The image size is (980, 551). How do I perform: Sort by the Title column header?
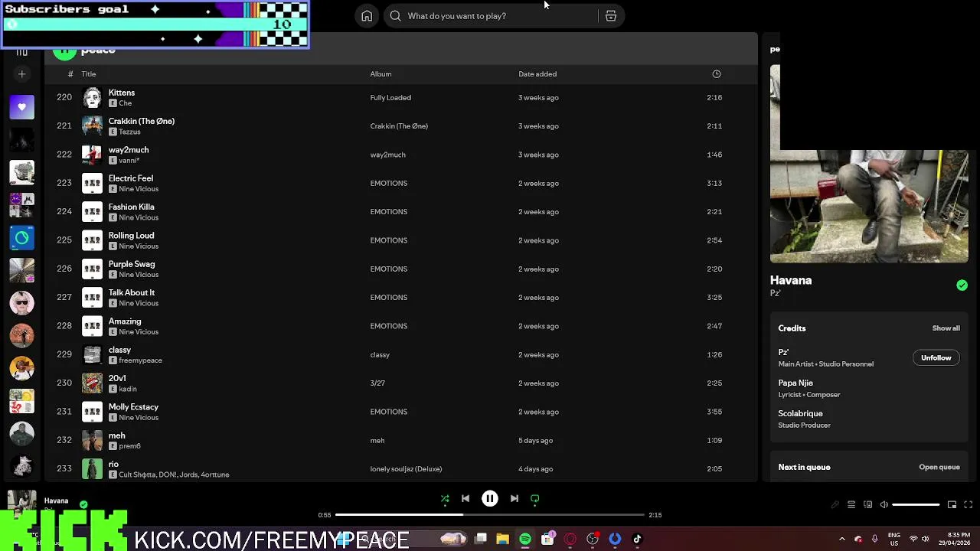pyautogui.click(x=89, y=74)
